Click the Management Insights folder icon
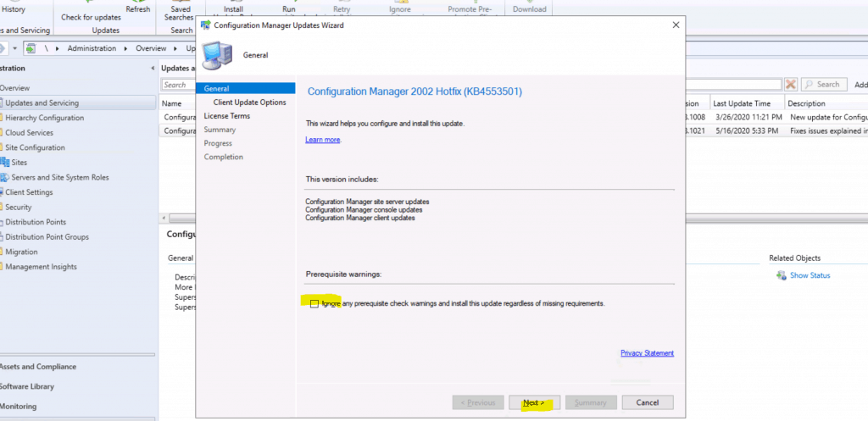The width and height of the screenshot is (868, 421). [x=2, y=267]
